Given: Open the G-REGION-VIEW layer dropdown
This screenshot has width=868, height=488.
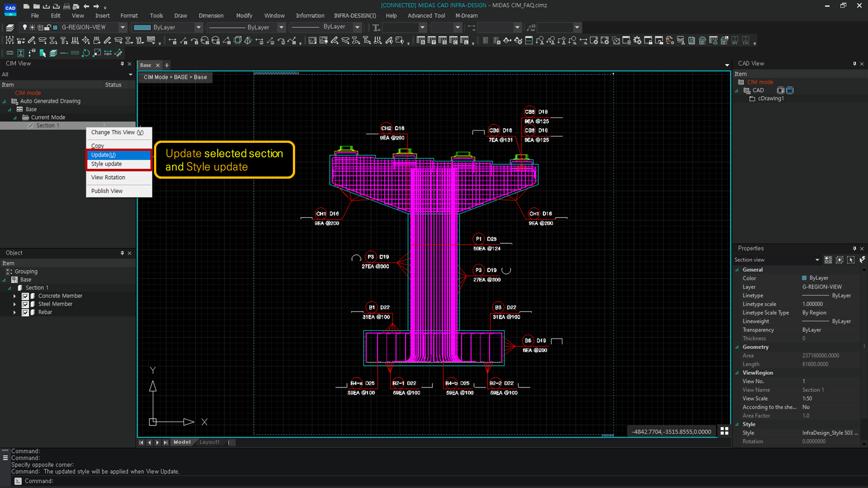Looking at the screenshot, I should 122,27.
